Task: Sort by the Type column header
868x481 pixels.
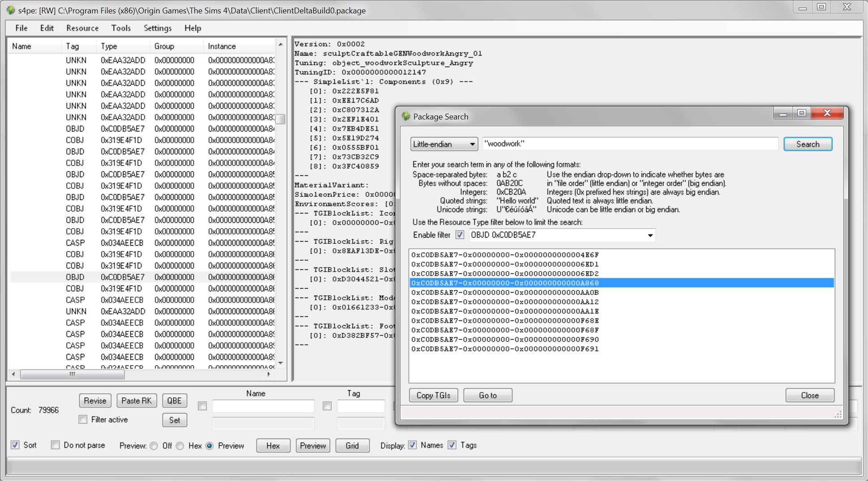Action: [x=123, y=46]
